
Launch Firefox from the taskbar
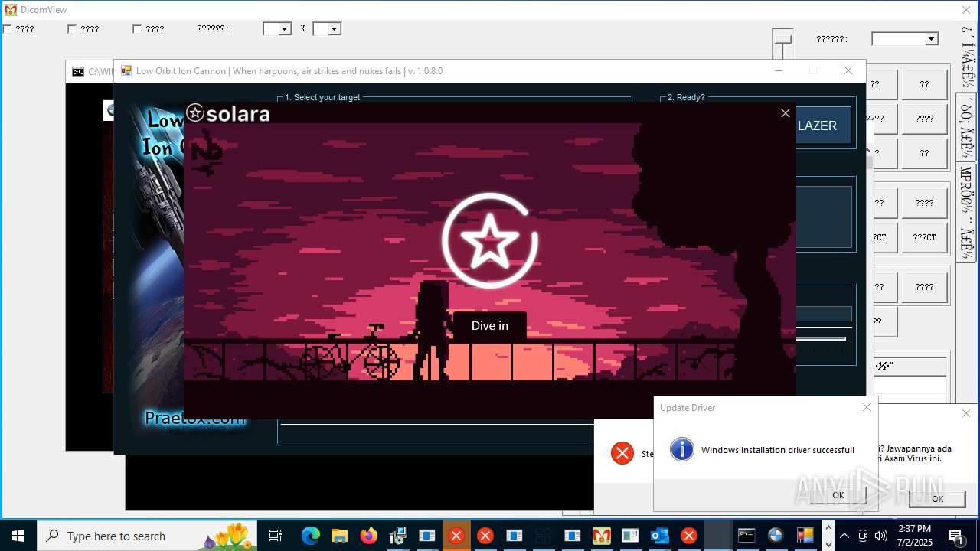pos(369,536)
